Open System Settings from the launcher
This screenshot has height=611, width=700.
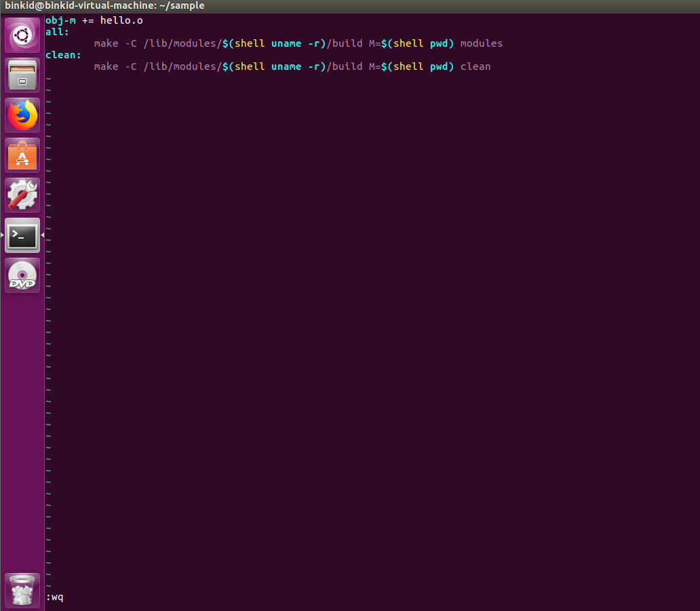click(x=22, y=195)
